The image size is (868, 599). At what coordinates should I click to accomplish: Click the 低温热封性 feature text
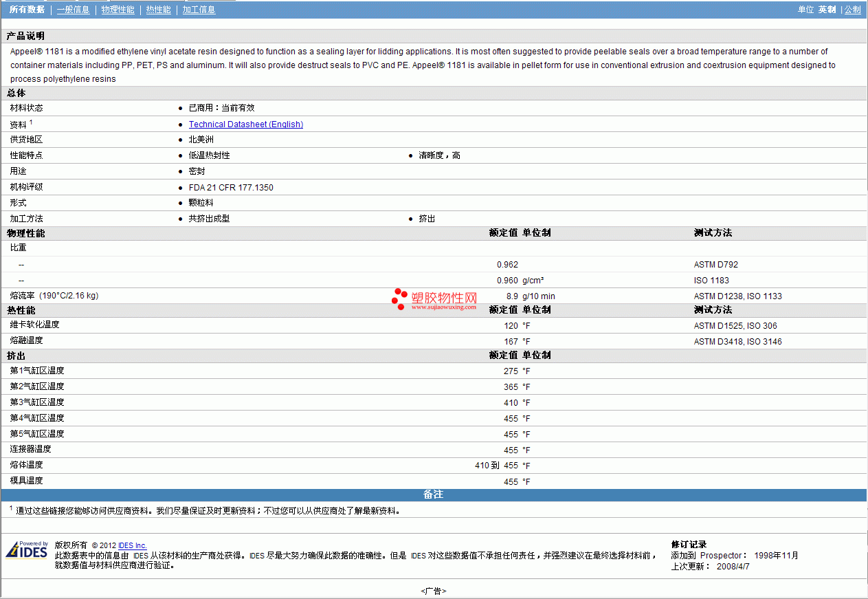point(210,155)
